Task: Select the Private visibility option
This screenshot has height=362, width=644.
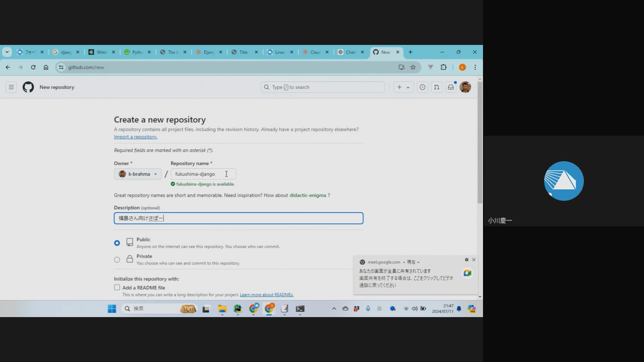Action: point(117,260)
